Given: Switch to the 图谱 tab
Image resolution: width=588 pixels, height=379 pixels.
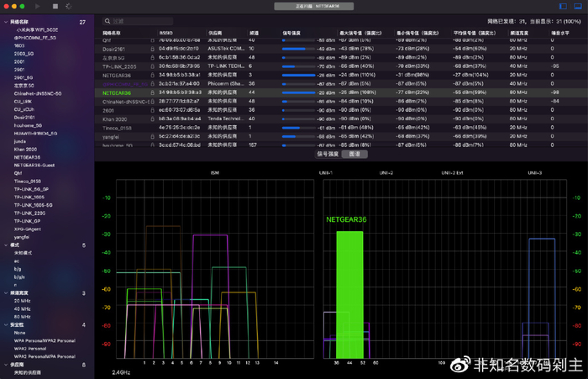Looking at the screenshot, I should tap(354, 155).
